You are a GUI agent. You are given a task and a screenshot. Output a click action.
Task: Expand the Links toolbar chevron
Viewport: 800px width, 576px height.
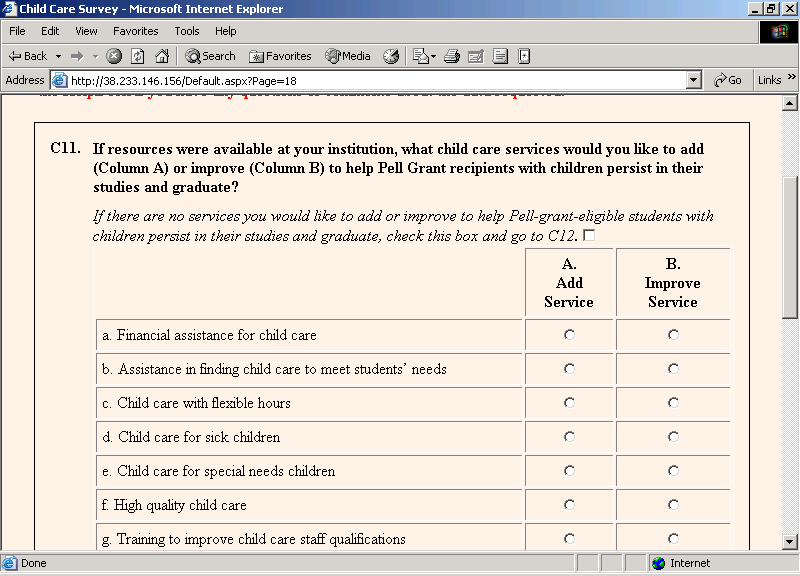(x=791, y=77)
